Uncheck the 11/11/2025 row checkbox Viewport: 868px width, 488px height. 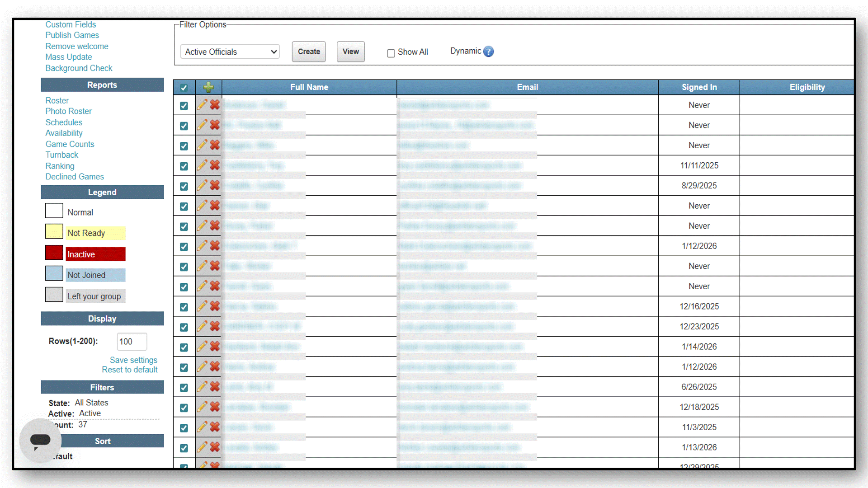tap(184, 166)
